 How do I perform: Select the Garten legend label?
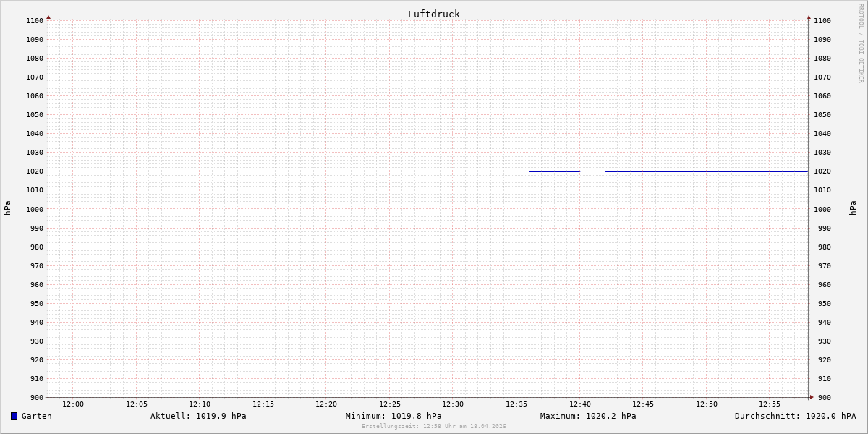point(36,416)
